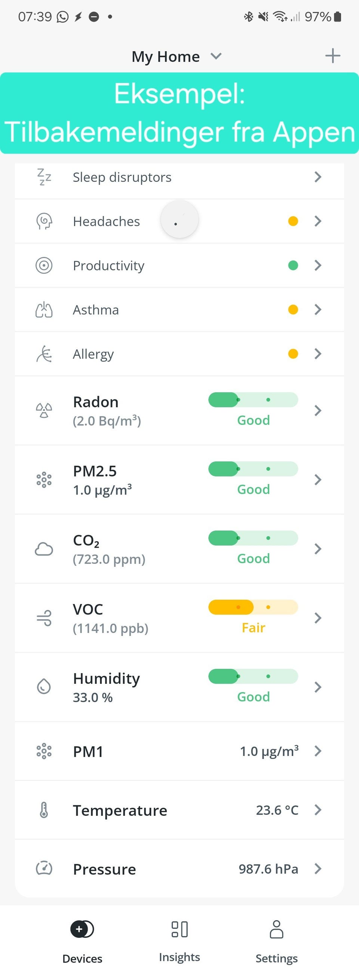Switch to the Insights tab
Viewport: 359px width, 980px height.
179,940
